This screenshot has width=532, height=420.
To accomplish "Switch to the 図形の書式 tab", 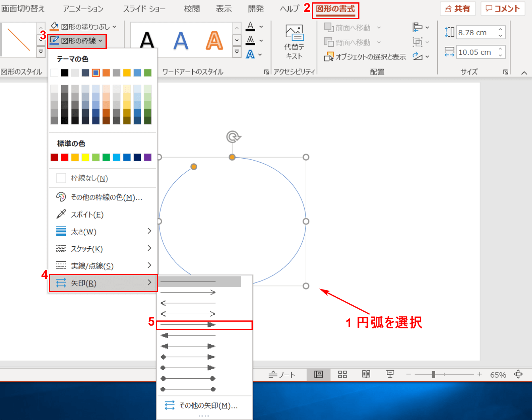I will [335, 9].
